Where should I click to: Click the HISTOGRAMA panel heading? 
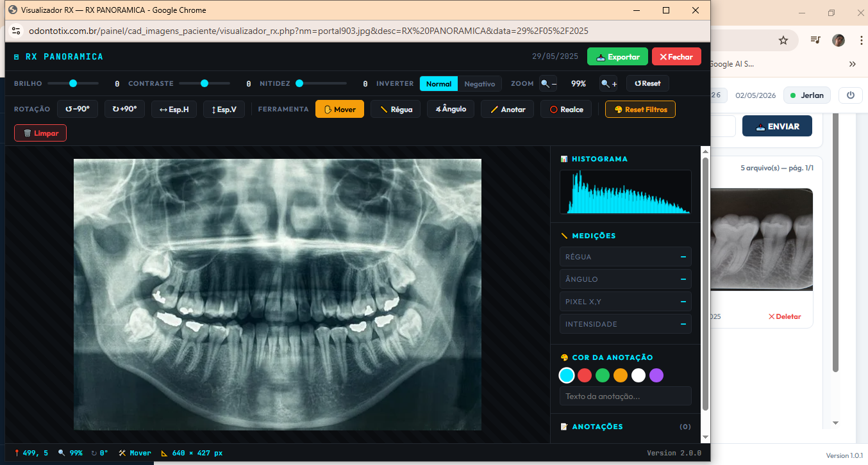pos(594,159)
